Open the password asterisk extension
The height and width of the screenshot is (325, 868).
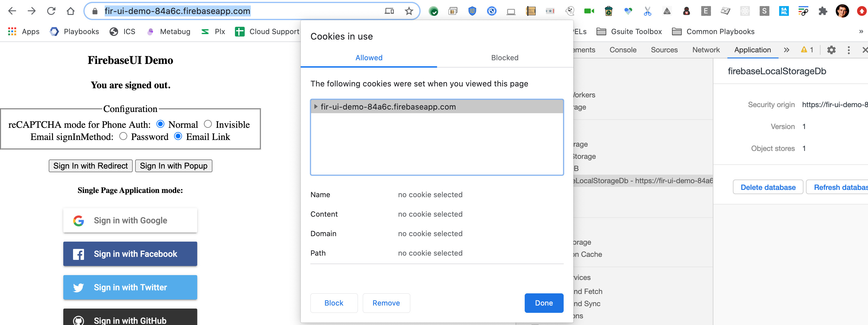(x=550, y=11)
